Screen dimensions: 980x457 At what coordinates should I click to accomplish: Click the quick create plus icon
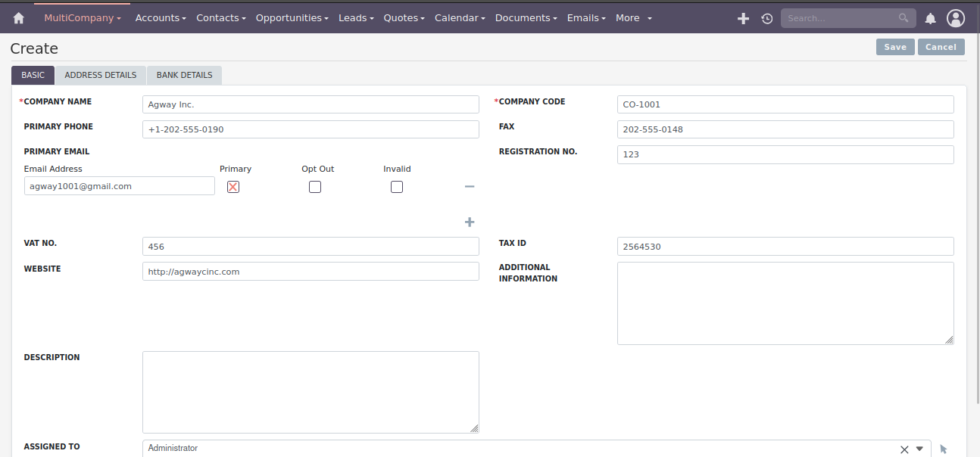743,18
